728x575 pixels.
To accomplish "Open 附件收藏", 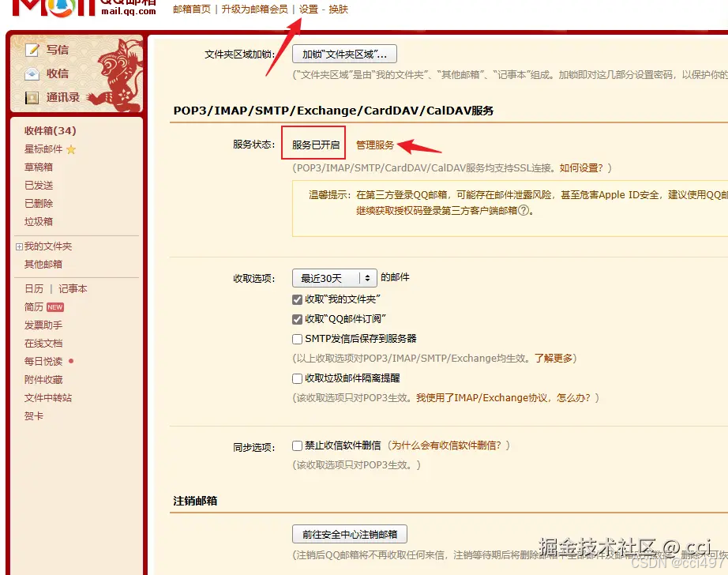I will tap(43, 380).
